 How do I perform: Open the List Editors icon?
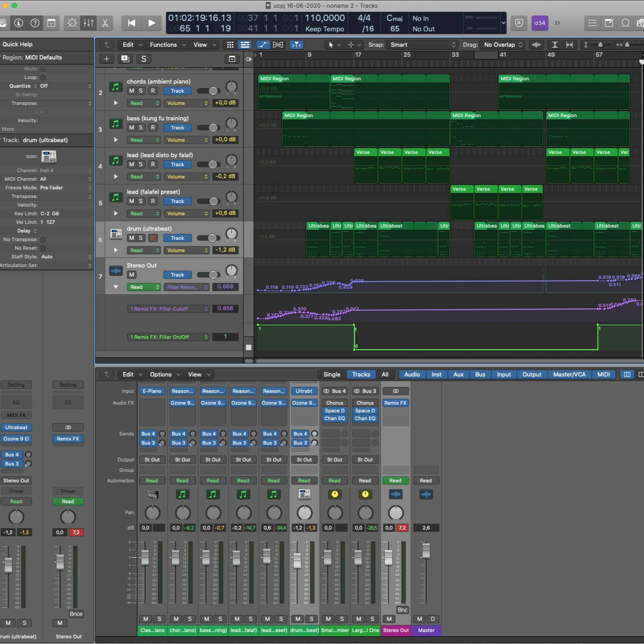tap(593, 23)
